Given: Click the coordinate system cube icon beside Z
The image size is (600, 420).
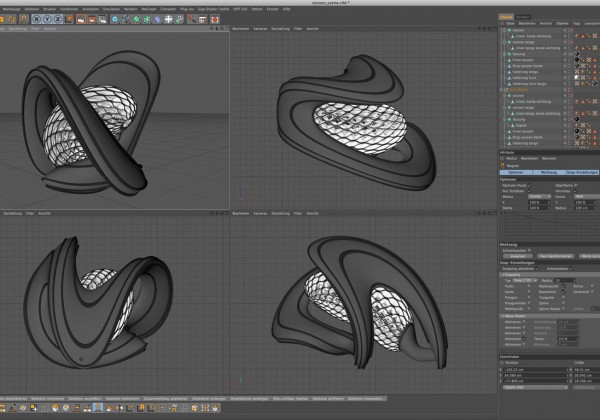Looking at the screenshot, I should (x=69, y=19).
